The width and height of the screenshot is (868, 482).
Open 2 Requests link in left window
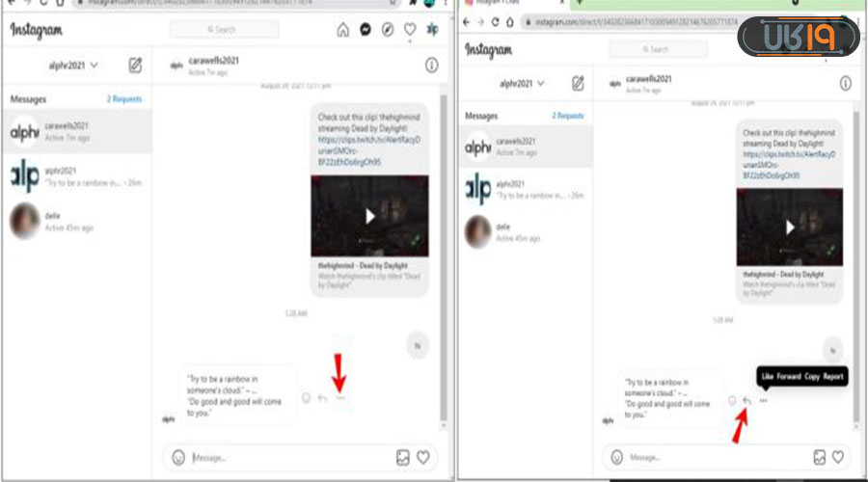[124, 99]
